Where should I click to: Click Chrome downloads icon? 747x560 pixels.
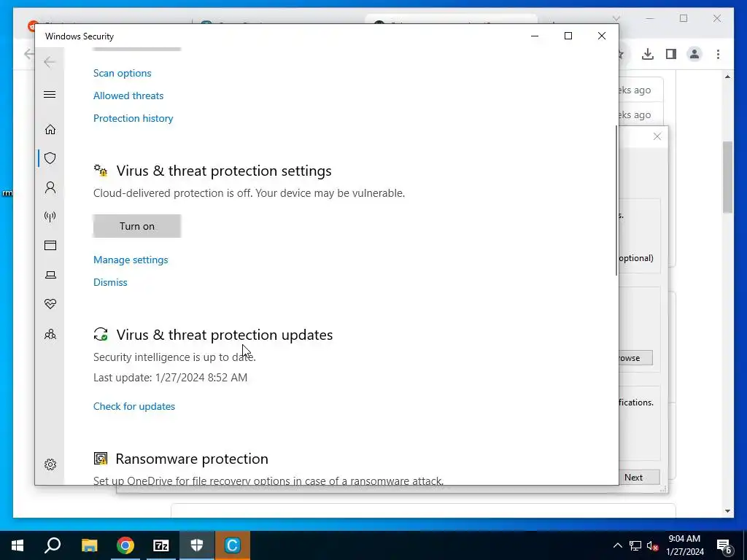[648, 54]
